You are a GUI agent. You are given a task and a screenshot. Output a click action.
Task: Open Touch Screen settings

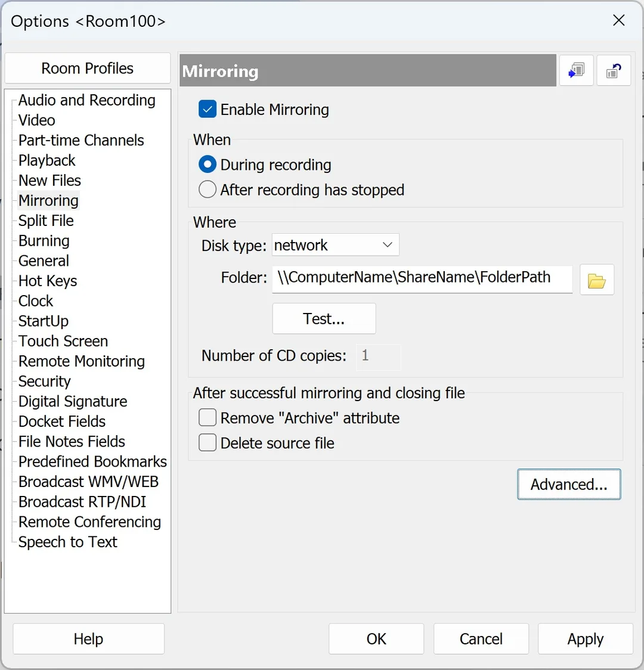(x=63, y=342)
